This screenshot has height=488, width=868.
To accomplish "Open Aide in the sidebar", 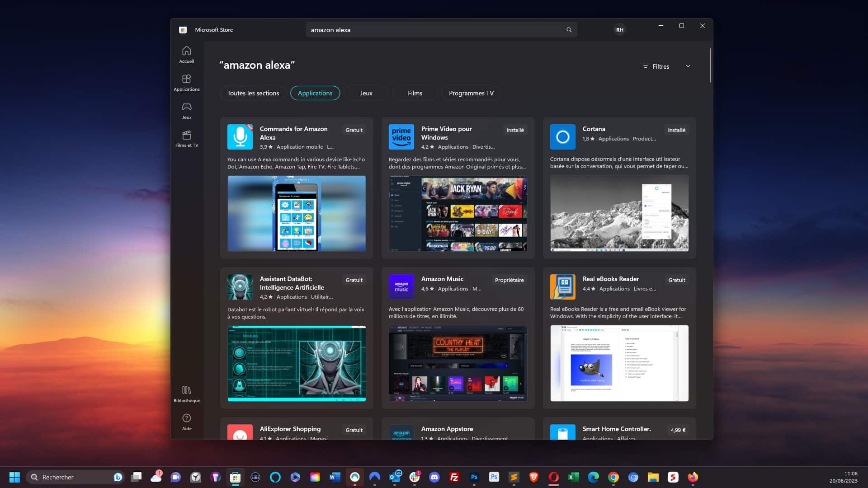I will point(186,422).
